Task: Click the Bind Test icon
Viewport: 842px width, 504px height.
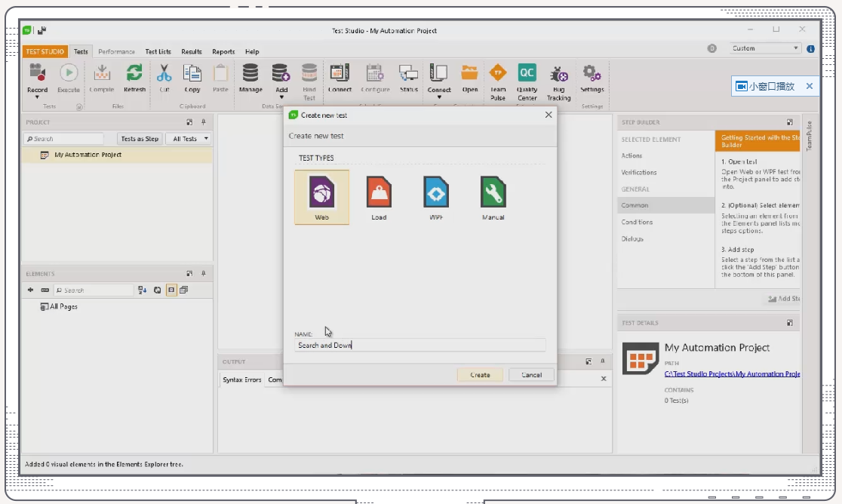Action: click(309, 73)
